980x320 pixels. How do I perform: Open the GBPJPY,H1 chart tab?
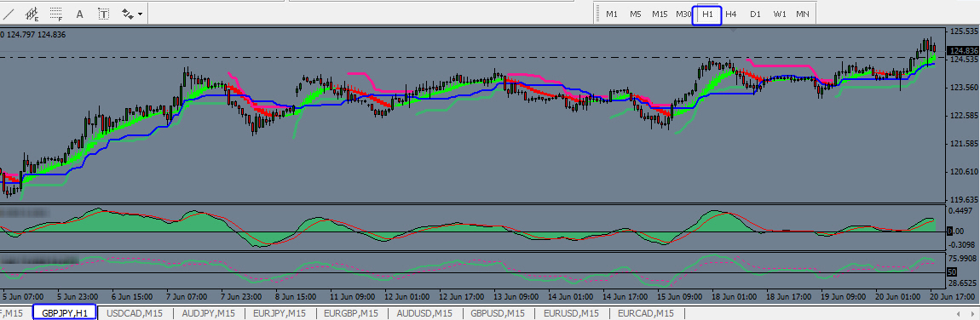[x=65, y=312]
